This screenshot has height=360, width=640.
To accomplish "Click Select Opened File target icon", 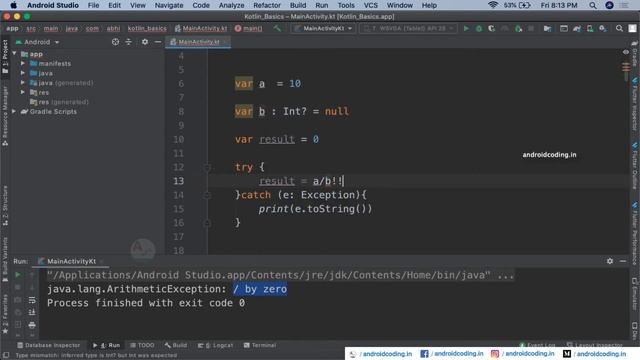I will [116, 42].
